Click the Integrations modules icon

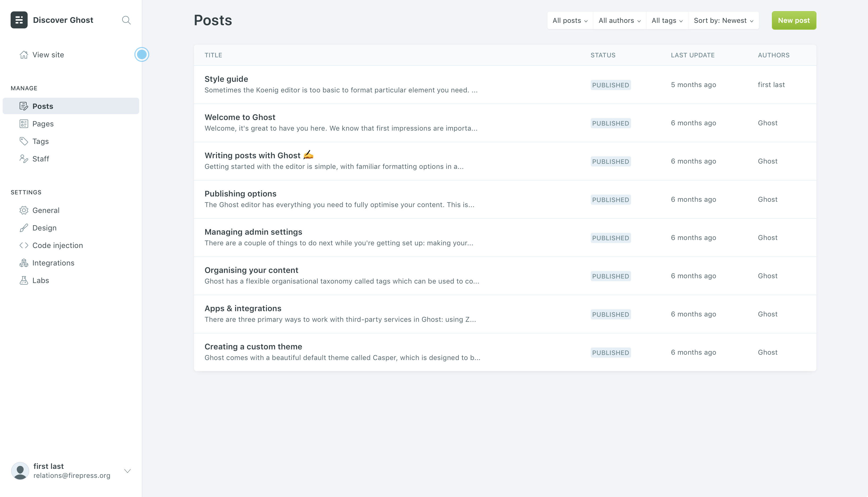[24, 263]
